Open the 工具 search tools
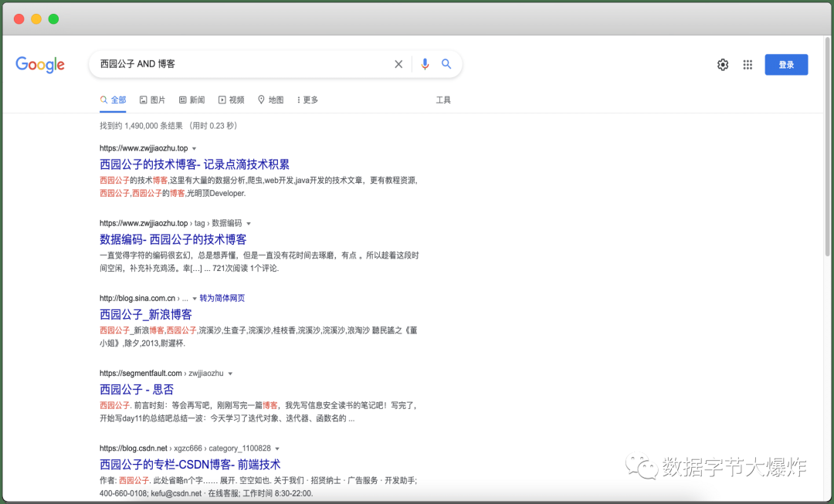The image size is (834, 504). 443,100
